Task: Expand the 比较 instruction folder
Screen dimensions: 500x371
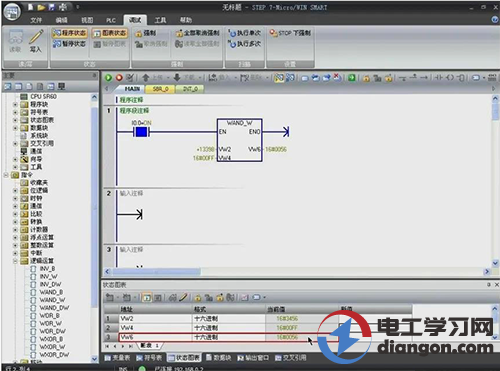Action: 15,214
